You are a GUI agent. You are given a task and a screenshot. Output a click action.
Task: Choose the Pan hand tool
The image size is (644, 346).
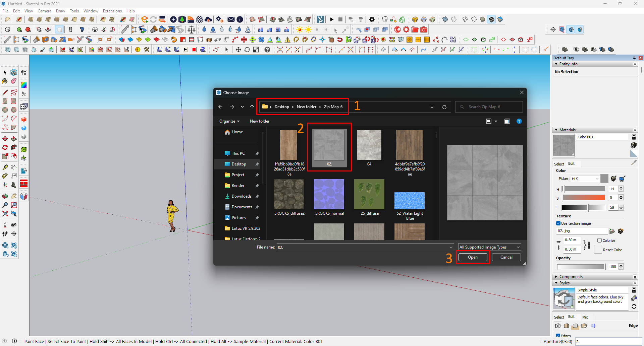(14, 196)
